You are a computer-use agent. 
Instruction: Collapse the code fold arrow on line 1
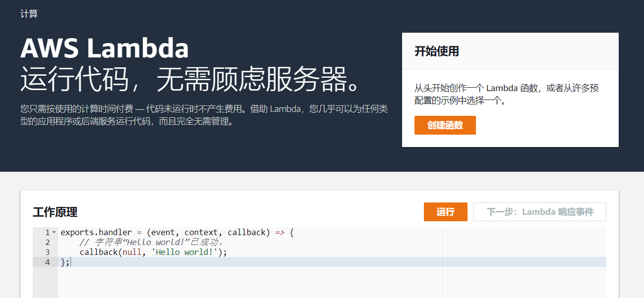(x=54, y=232)
